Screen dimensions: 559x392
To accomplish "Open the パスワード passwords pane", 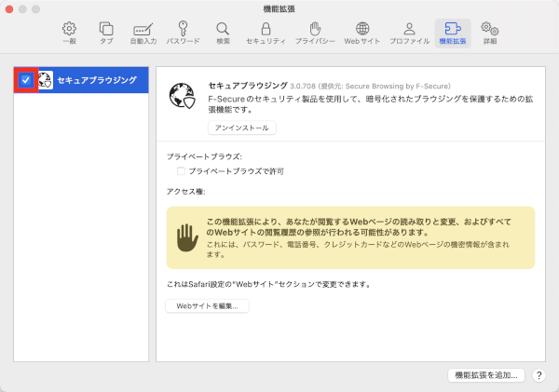I will point(183,34).
